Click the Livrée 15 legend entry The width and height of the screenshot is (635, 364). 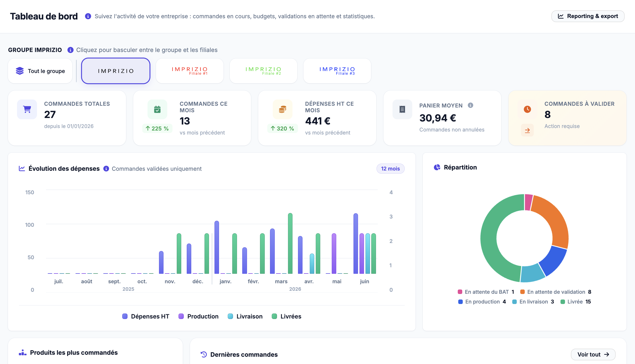(576, 302)
